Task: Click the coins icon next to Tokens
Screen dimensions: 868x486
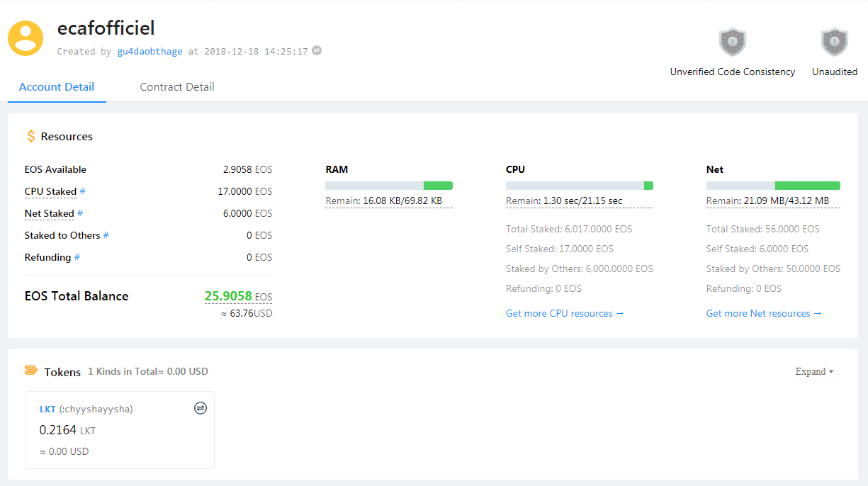Action: 30,370
